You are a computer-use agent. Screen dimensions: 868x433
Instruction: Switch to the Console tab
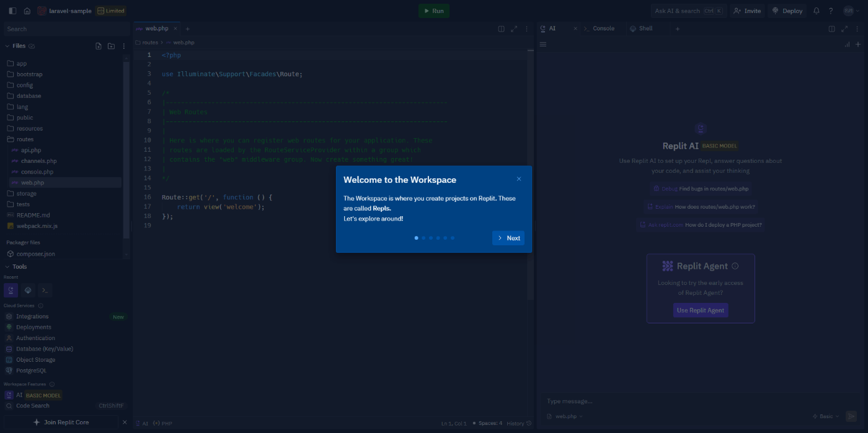(x=599, y=28)
